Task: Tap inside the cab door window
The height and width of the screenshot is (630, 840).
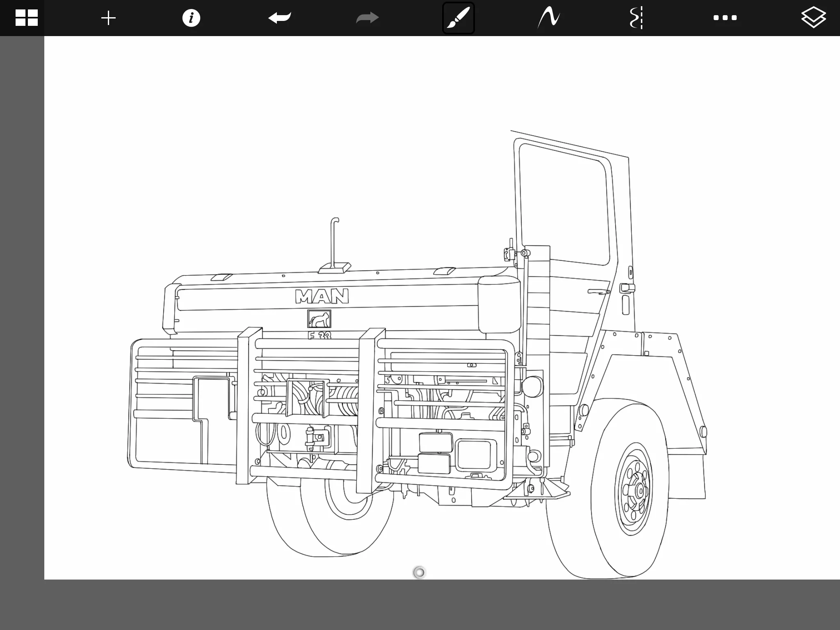Action: (x=564, y=205)
